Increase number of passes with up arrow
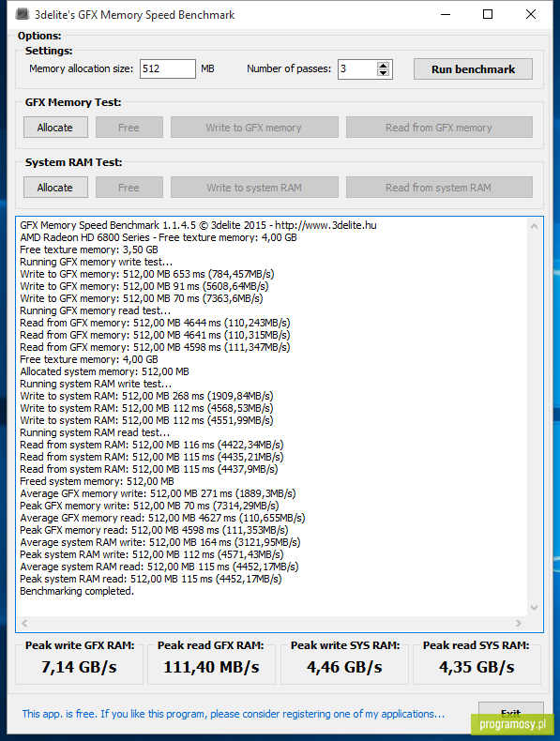The width and height of the screenshot is (560, 741). [x=384, y=66]
